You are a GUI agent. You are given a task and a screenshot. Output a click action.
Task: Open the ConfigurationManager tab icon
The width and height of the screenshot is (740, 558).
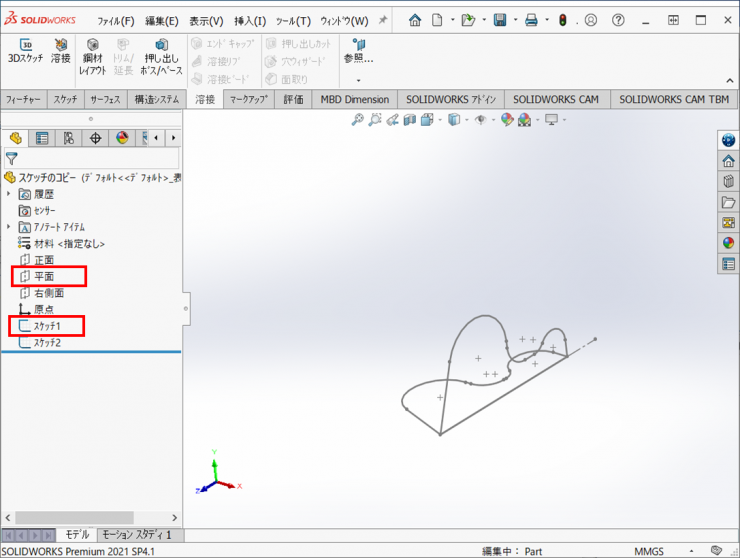(68, 138)
